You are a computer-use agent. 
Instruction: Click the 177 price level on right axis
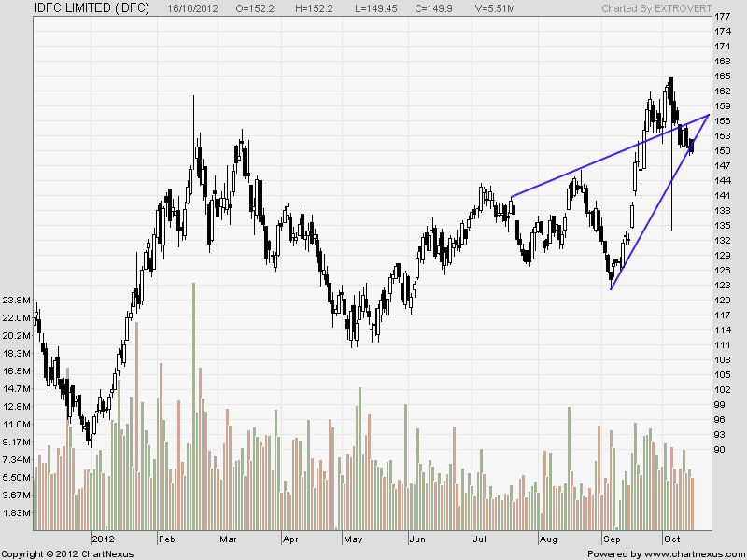tap(722, 17)
